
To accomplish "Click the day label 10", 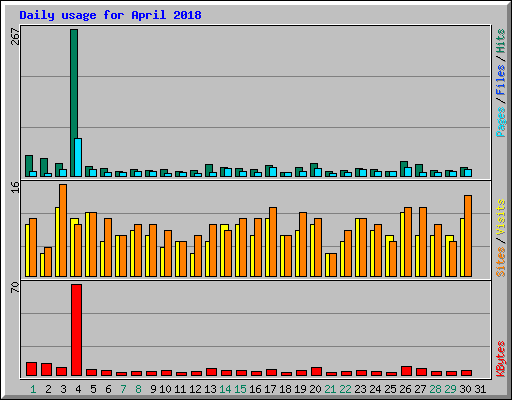I will tap(165, 389).
